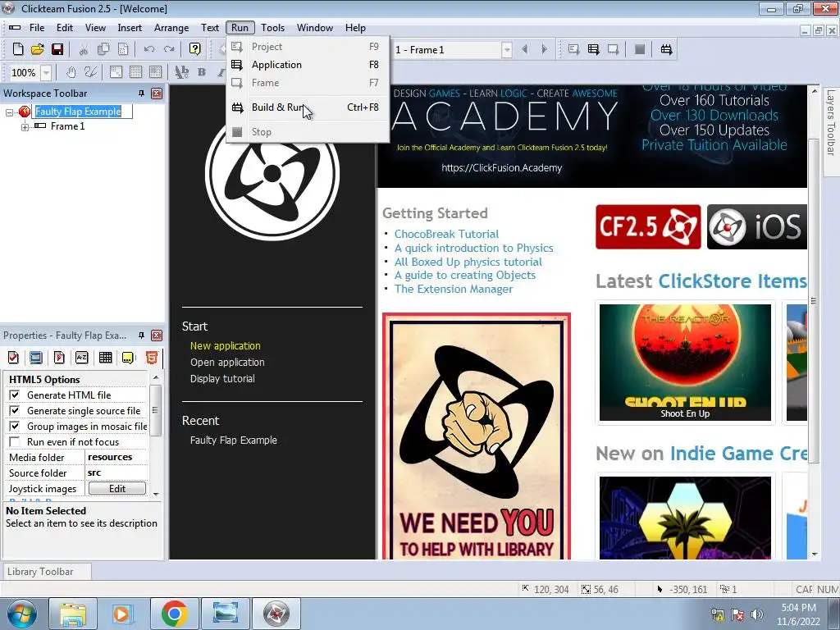Click the Paste toolbar icon

click(x=123, y=49)
